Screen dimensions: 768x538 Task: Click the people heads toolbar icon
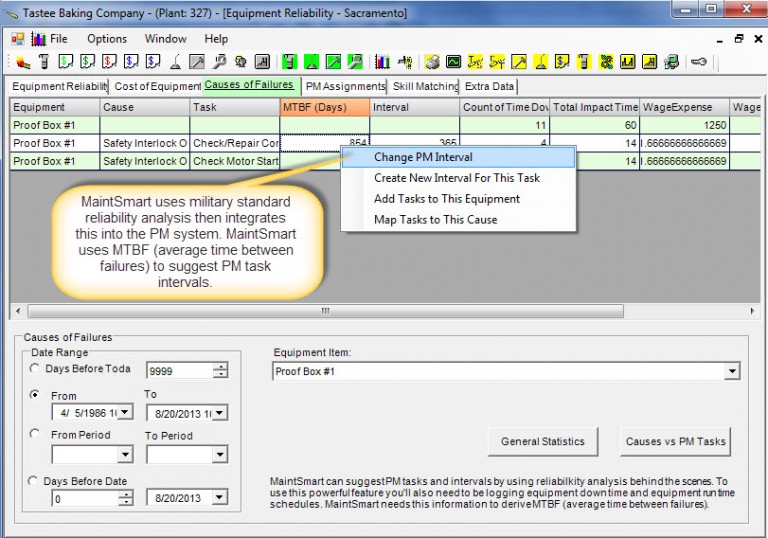tap(240, 62)
